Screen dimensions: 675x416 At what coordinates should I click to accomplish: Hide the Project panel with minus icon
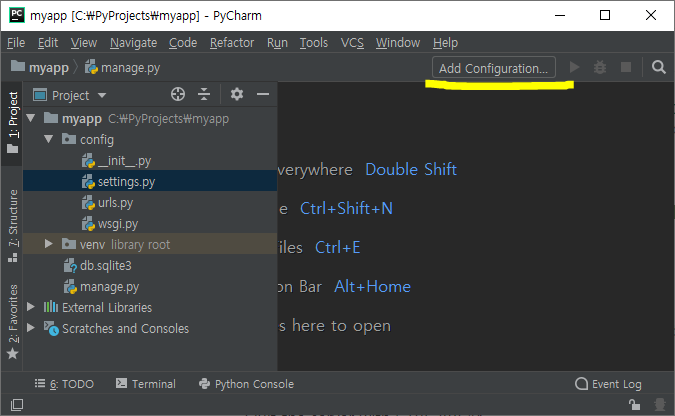[263, 94]
